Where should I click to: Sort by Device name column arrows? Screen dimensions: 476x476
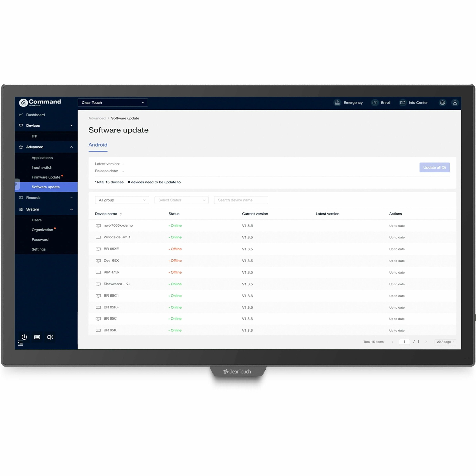[x=121, y=214]
